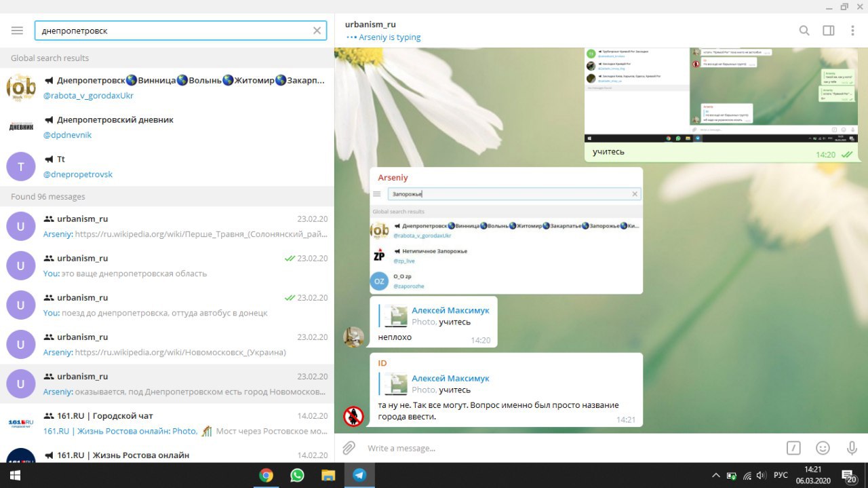
Task: Click the purple T avatar
Action: [21, 166]
